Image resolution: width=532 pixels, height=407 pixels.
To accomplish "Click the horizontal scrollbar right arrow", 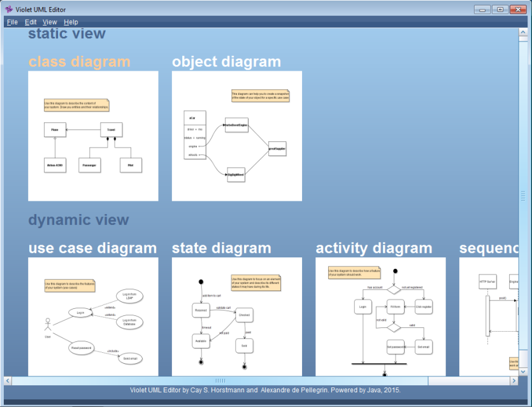I will tap(514, 380).
